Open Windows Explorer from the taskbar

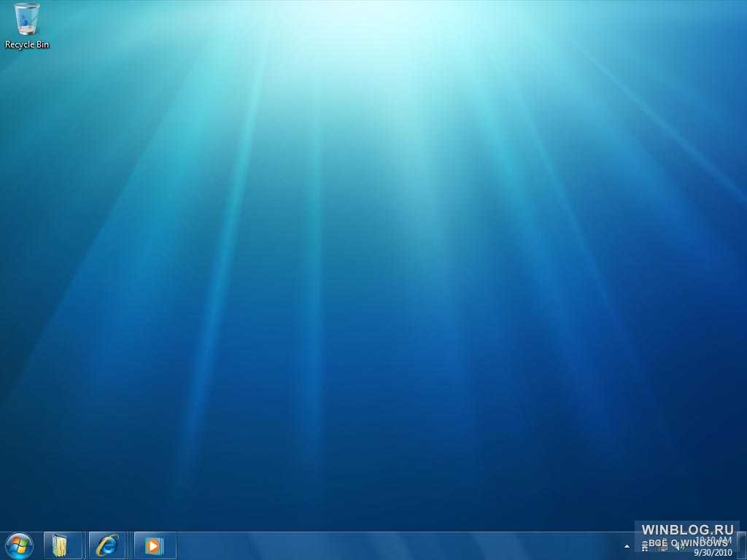coord(63,545)
